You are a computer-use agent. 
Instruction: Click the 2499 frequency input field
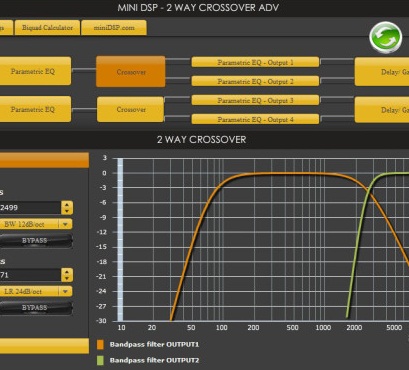tap(30, 208)
